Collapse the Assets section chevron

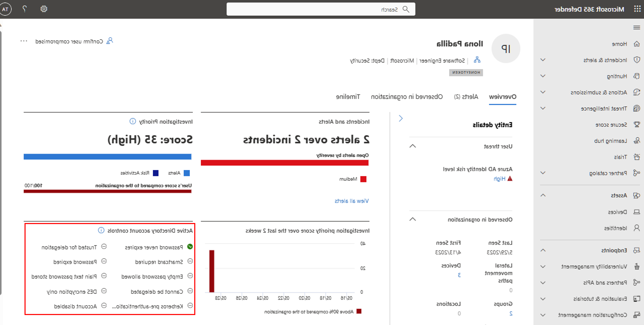coord(543,195)
